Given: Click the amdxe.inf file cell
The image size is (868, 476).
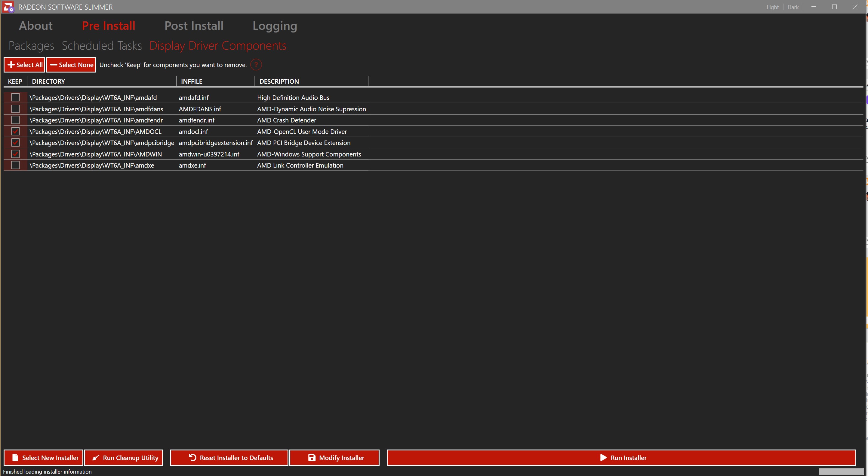Looking at the screenshot, I should point(192,165).
